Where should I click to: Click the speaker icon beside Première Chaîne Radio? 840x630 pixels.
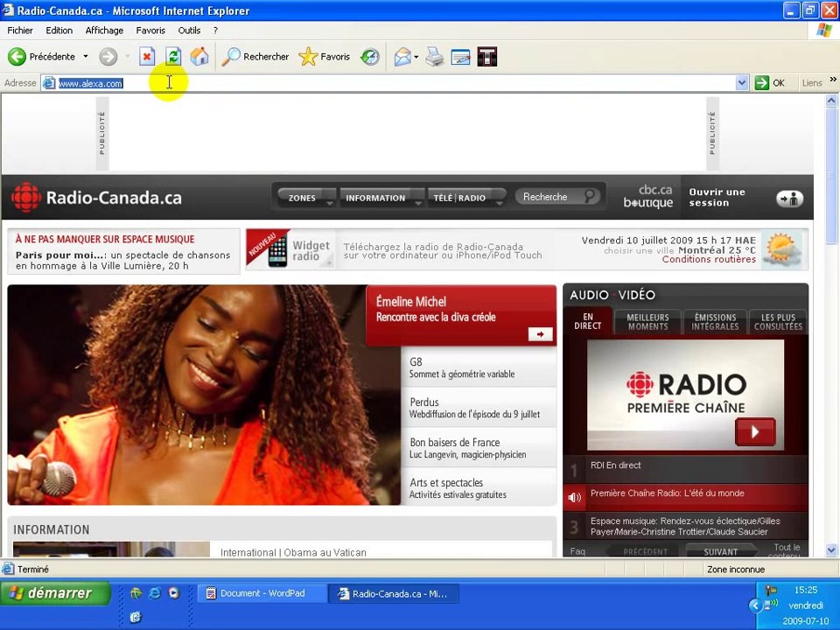574,498
